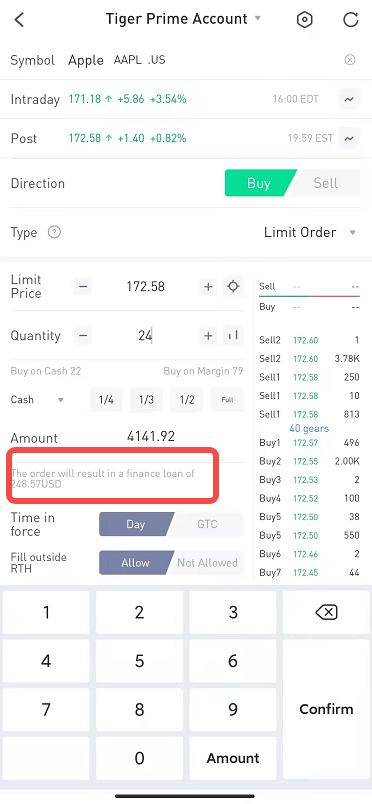The width and height of the screenshot is (372, 804).
Task: Set Time in force to GTC
Action: (207, 524)
